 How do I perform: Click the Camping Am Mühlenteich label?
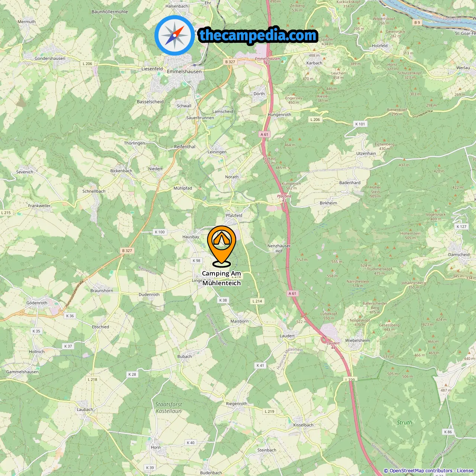pyautogui.click(x=222, y=278)
